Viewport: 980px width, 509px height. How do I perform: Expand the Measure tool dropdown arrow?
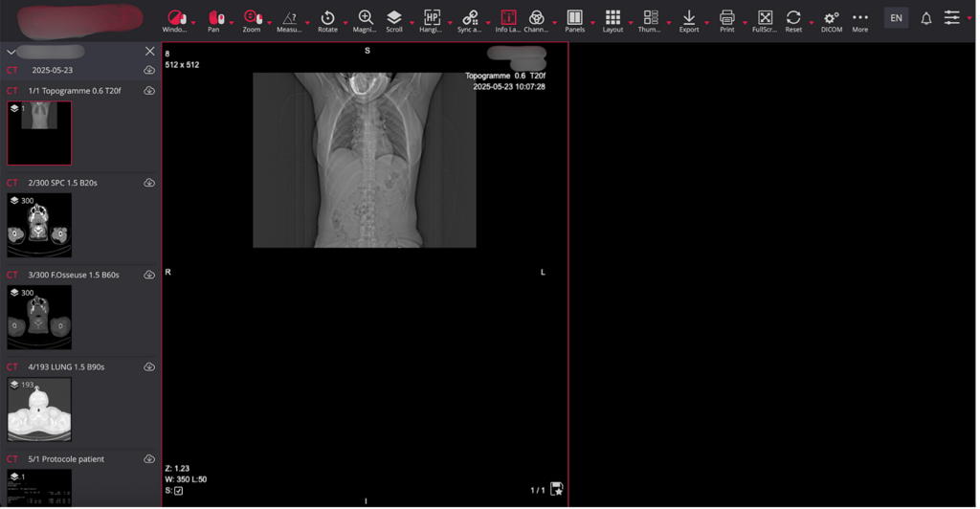tap(307, 23)
